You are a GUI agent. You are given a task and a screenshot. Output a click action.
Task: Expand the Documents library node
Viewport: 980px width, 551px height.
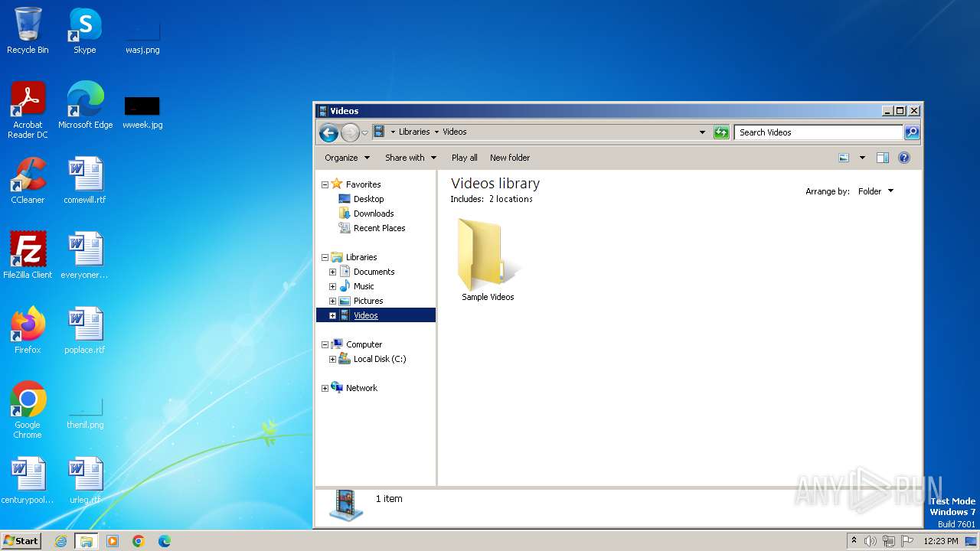pos(332,272)
